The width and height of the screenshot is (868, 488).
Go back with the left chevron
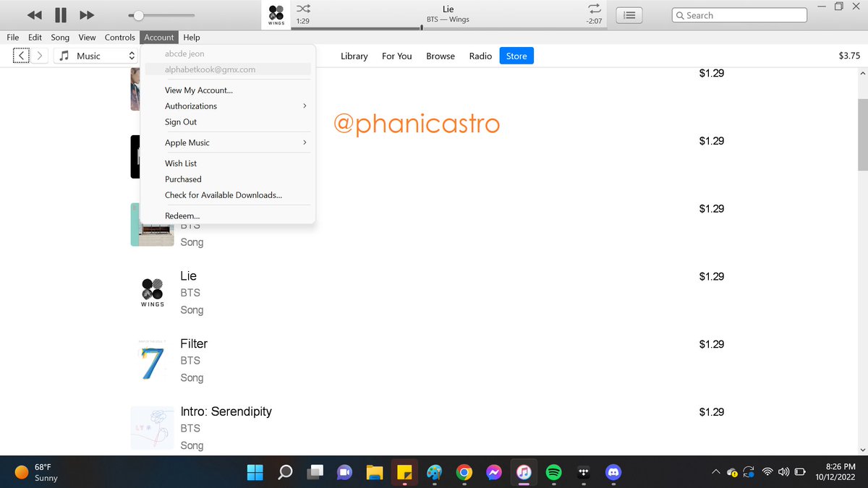point(22,56)
